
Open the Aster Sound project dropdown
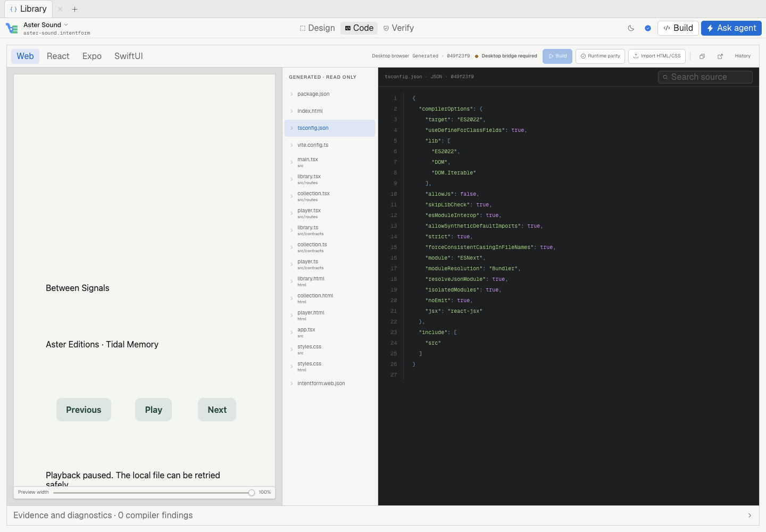coord(46,25)
